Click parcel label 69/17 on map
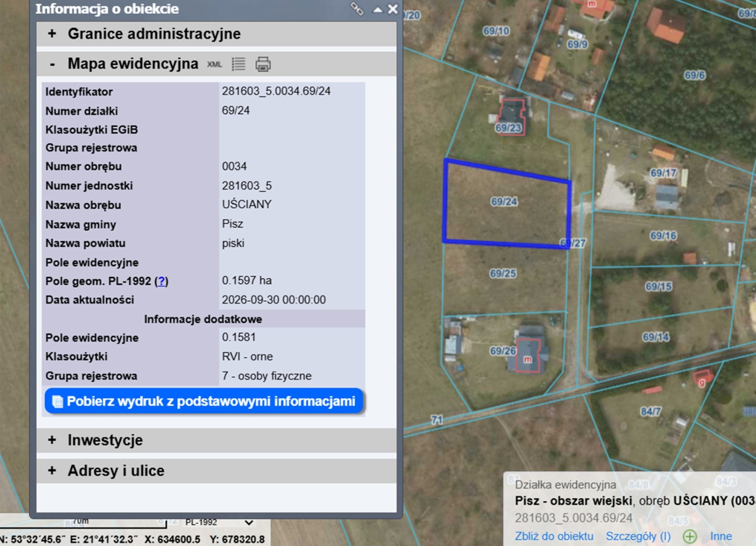Screen dimensions: 756x546 click(x=663, y=173)
